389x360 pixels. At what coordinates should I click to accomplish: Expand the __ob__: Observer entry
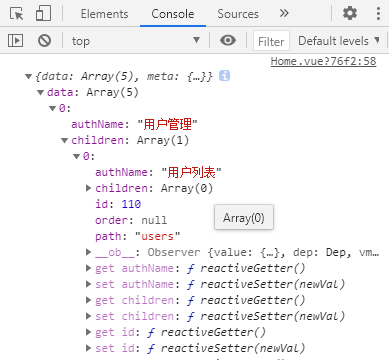88,252
